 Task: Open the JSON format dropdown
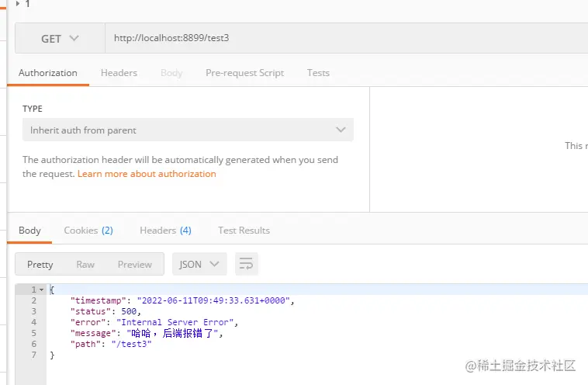pyautogui.click(x=199, y=265)
